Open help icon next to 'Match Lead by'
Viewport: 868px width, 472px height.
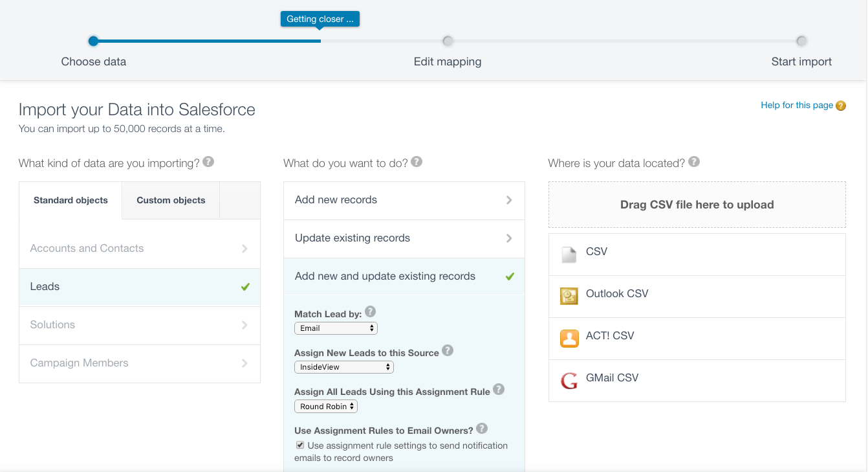click(x=370, y=312)
